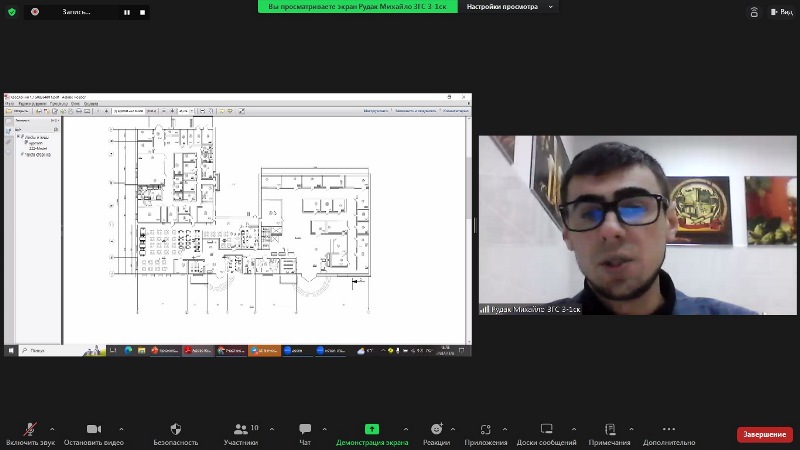Screen dimensions: 800x450
Task: Open the Безопасность shield menu
Action: 176,434
